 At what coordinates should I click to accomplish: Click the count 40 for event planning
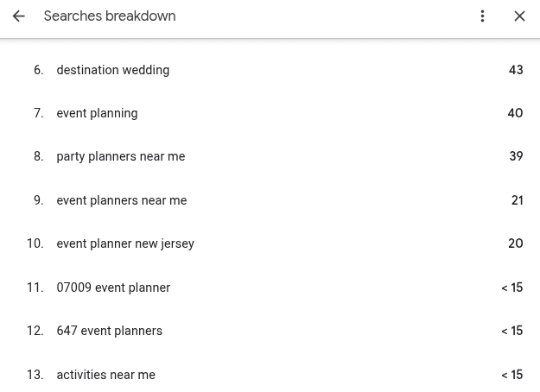(515, 113)
